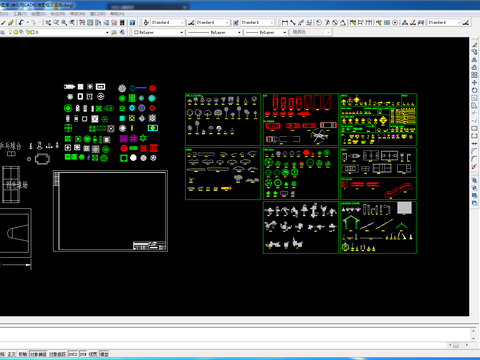Click the Radius dimension tool icon
This screenshot has width=480, height=360.
(319, 22)
